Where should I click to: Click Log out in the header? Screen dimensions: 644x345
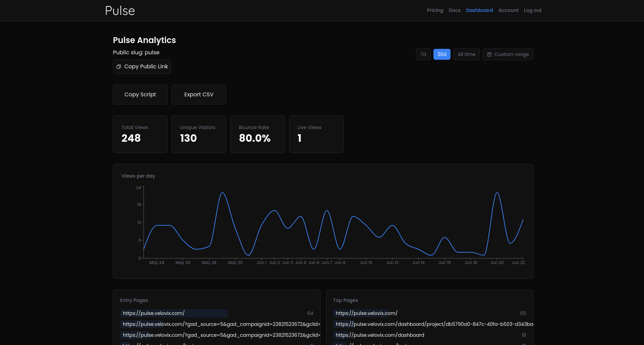pos(532,10)
